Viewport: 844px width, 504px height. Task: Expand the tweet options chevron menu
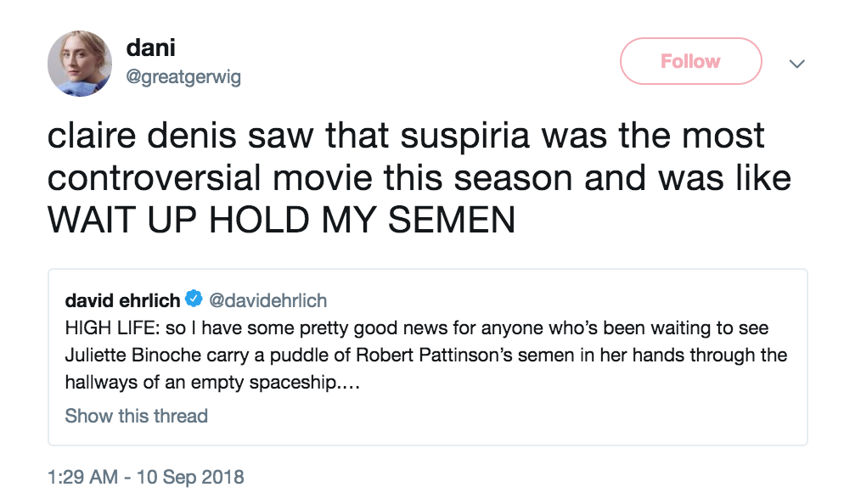coord(796,64)
